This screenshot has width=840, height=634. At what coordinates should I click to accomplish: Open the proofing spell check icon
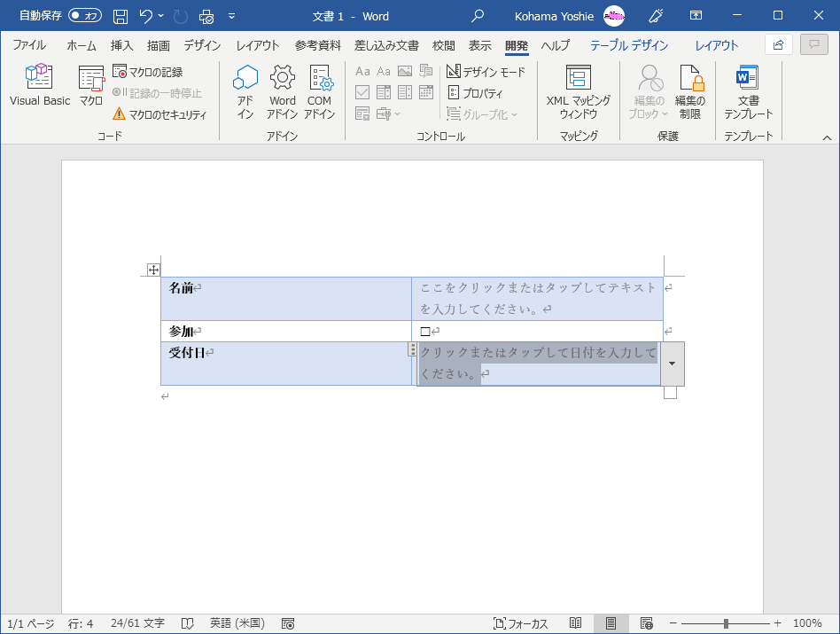tap(187, 623)
